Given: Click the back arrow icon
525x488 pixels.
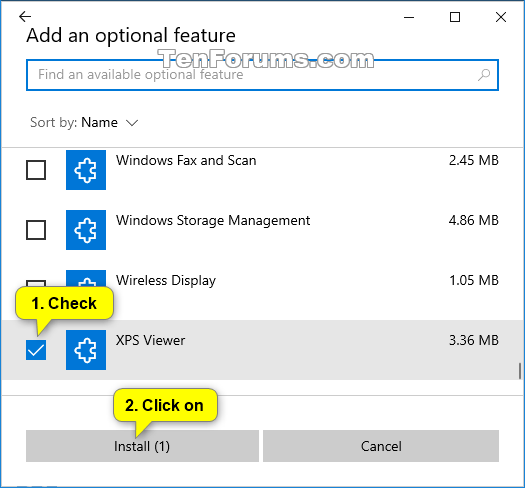Looking at the screenshot, I should click(x=25, y=16).
